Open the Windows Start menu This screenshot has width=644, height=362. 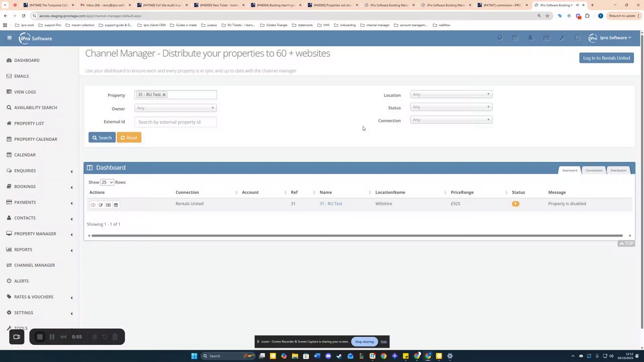(x=194, y=356)
